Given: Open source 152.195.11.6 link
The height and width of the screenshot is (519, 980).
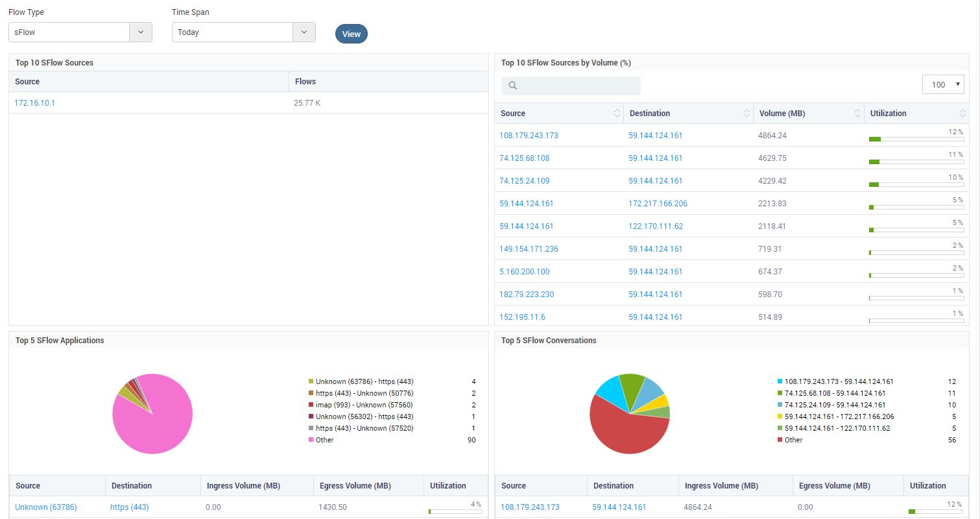Looking at the screenshot, I should 522,317.
